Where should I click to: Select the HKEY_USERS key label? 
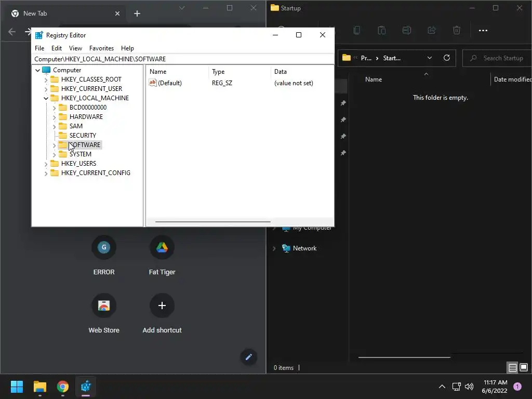coord(78,164)
